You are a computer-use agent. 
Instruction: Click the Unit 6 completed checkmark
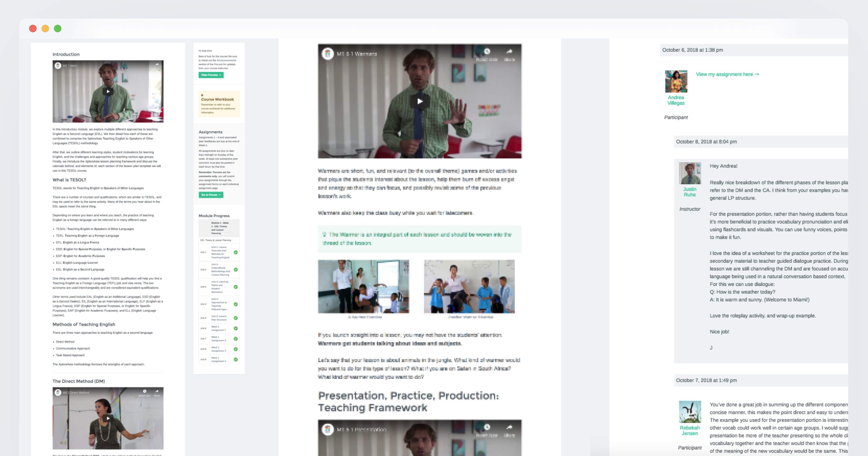[236, 328]
